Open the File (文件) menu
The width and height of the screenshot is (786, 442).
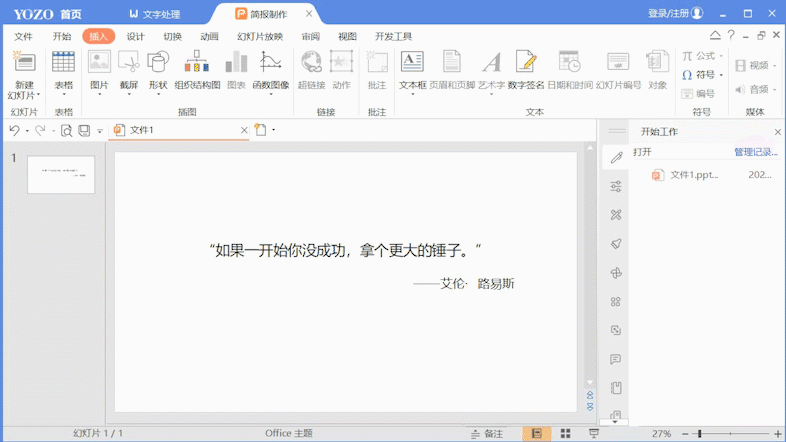(23, 37)
